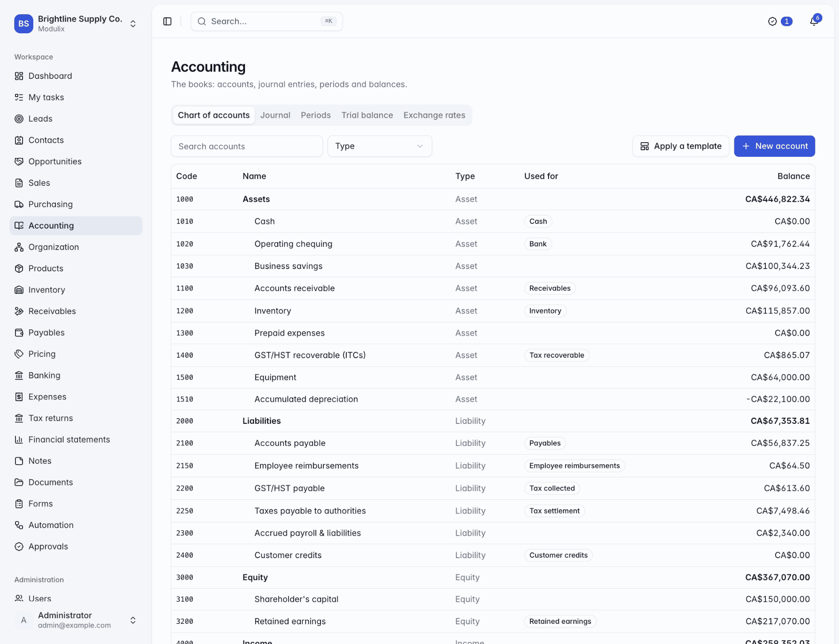The width and height of the screenshot is (839, 644).
Task: Open the Accounts receivable account
Action: point(493,288)
